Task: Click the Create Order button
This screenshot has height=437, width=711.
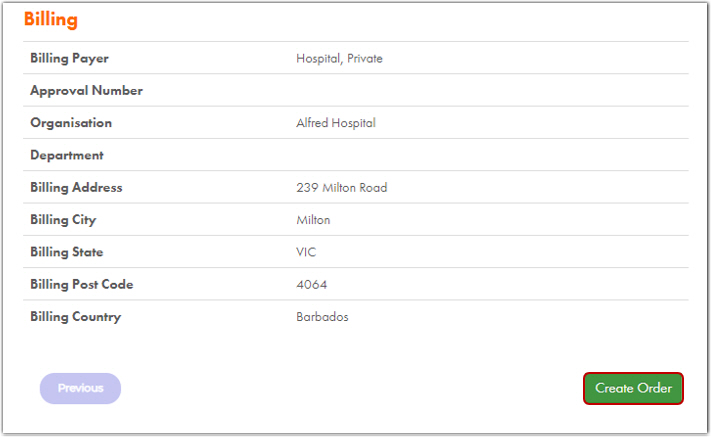Action: coord(633,388)
